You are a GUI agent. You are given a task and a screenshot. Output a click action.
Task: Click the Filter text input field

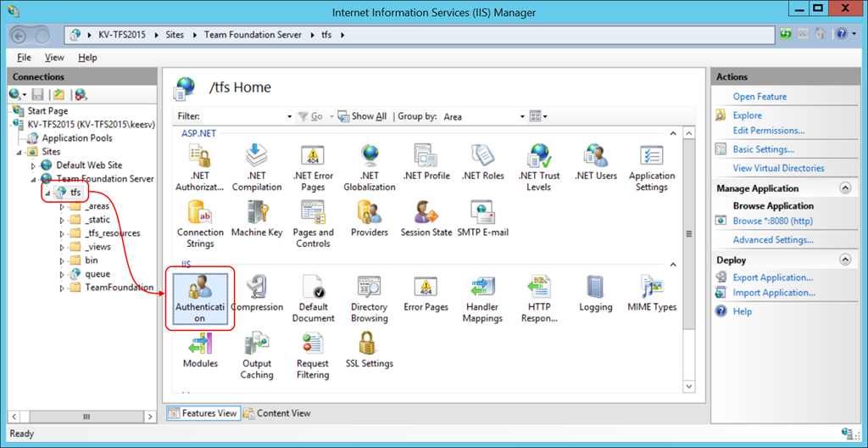[244, 116]
